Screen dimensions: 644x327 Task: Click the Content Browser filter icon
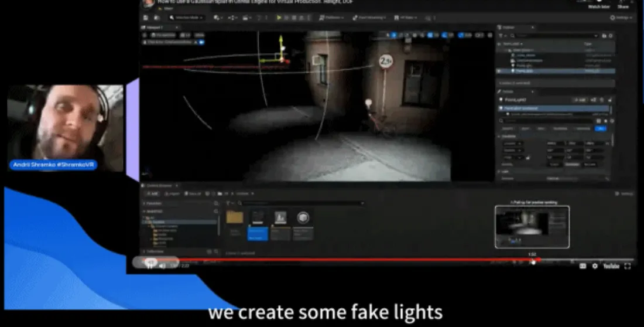coord(229,203)
